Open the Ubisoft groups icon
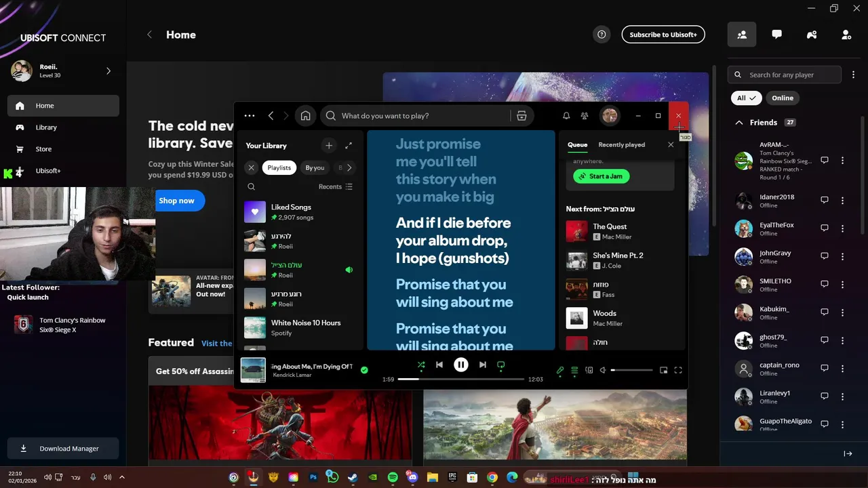Image resolution: width=868 pixels, height=488 pixels. pos(812,35)
